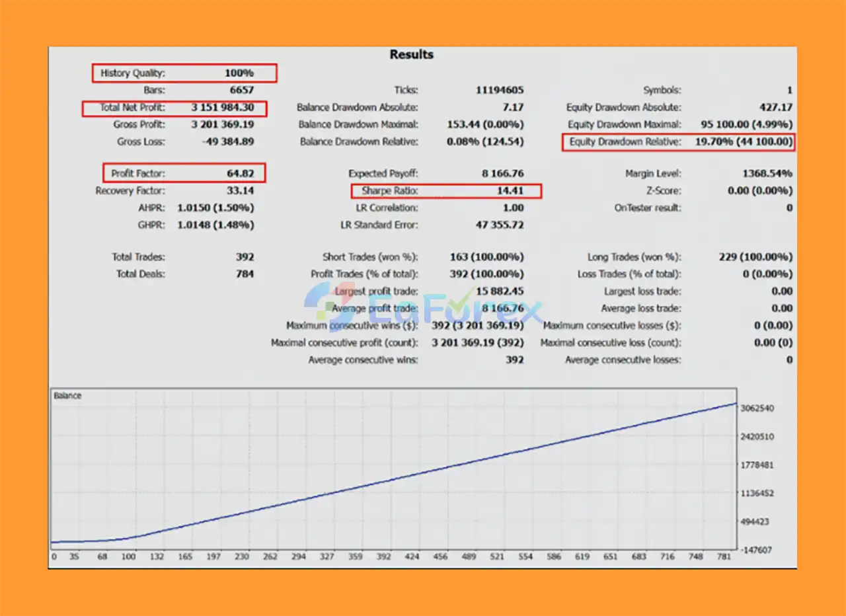Click the Equity Drawdown Relative label

click(x=624, y=142)
